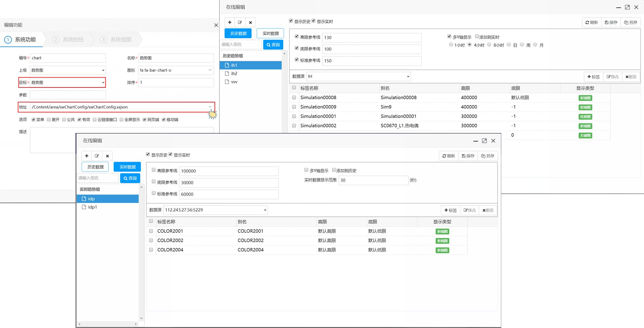This screenshot has height=328, width=644.
Task: Open 数据源 112.243.27.56:5229 dropdown
Action: [265, 210]
